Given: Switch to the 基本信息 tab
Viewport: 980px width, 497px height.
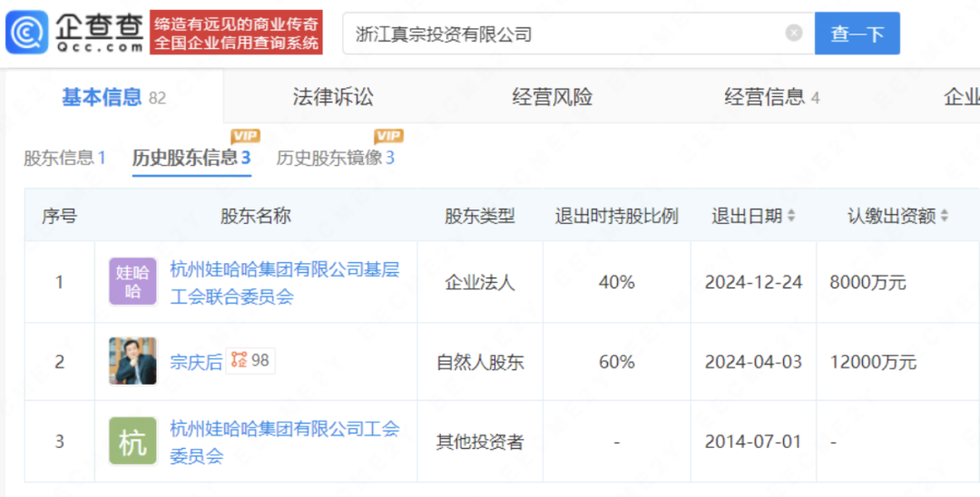Looking at the screenshot, I should point(113,97).
